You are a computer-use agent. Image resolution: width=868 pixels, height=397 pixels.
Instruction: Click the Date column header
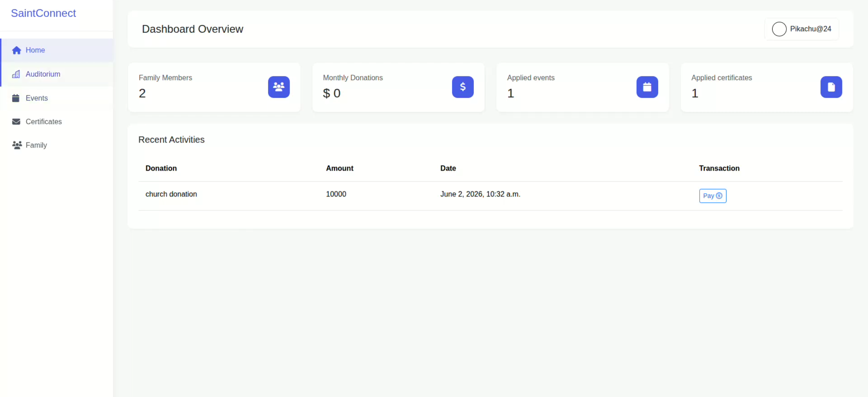point(448,168)
